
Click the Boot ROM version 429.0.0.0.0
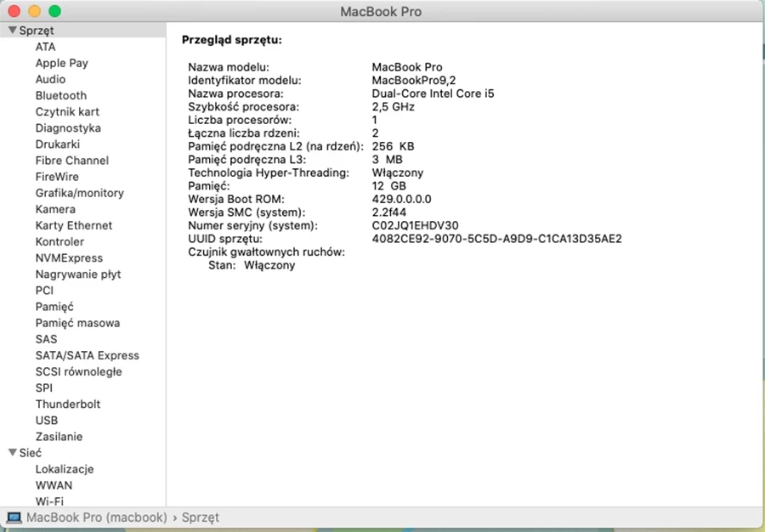401,199
